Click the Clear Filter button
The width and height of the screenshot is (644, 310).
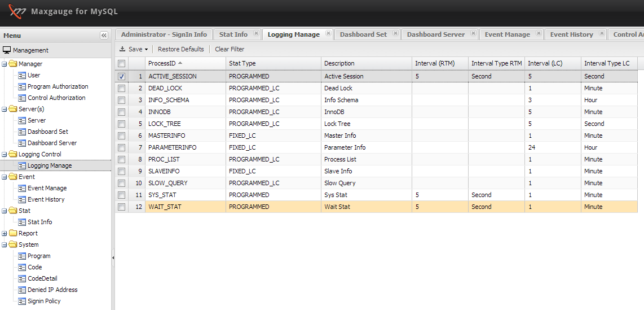pyautogui.click(x=230, y=49)
